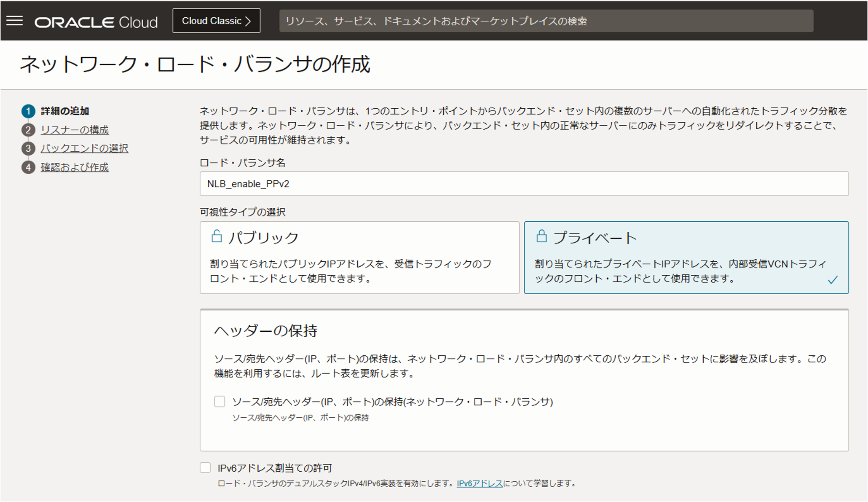Click step 1 circle 詳細の追加
The height and width of the screenshot is (502, 868).
[28, 111]
